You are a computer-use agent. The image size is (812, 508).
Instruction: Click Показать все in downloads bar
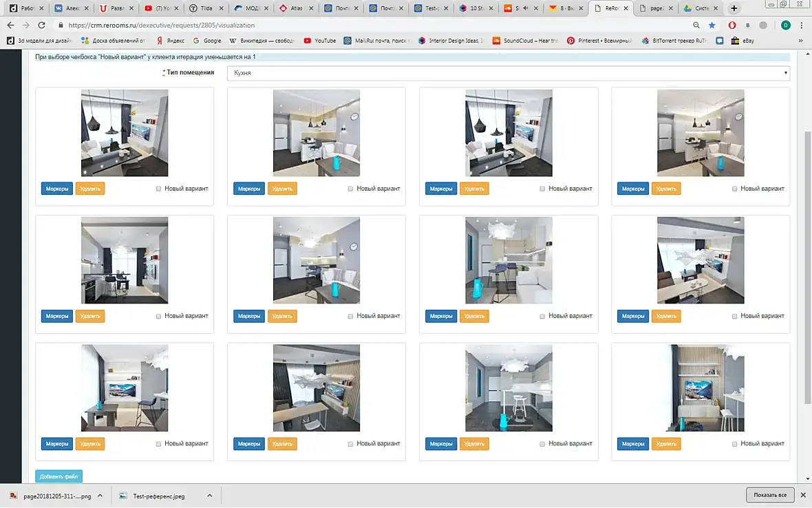770,495
